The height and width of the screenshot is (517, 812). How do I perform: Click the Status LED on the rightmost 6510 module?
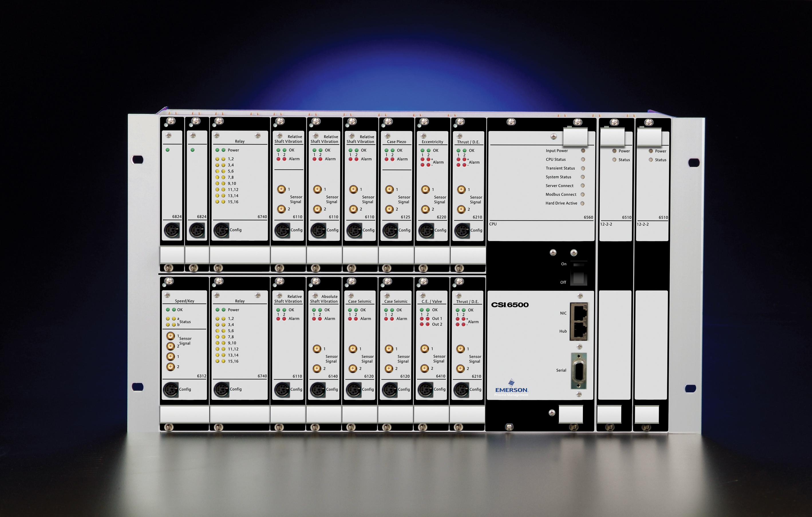click(x=651, y=160)
